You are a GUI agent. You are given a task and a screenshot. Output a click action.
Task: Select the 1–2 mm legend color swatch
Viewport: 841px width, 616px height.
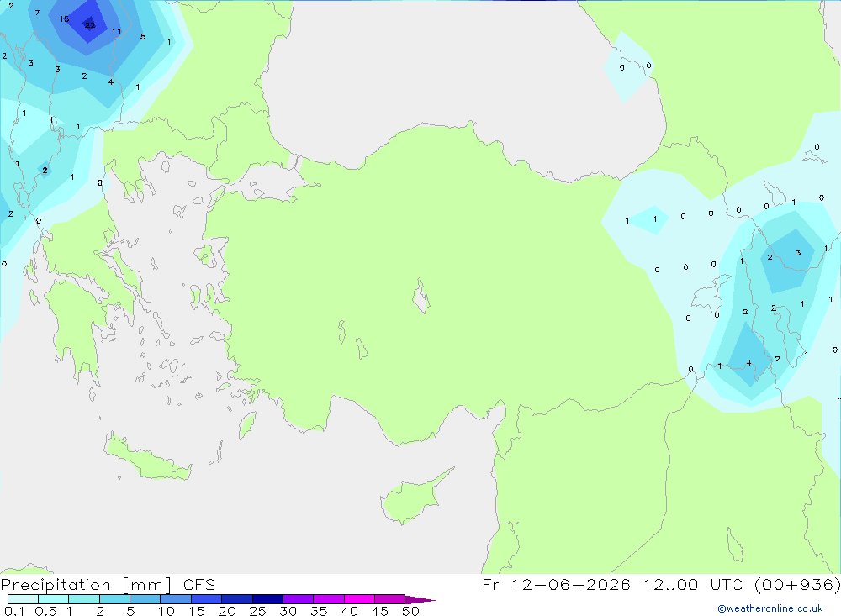(x=83, y=599)
